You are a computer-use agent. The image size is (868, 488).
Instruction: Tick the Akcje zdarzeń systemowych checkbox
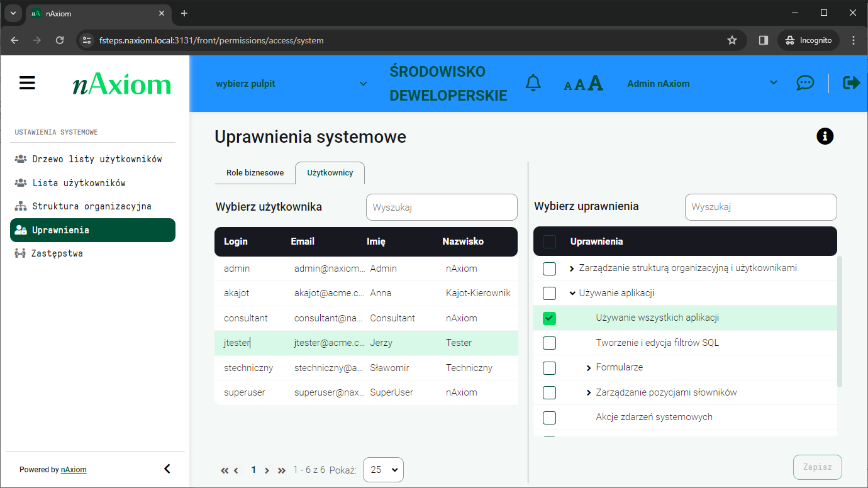coord(549,418)
